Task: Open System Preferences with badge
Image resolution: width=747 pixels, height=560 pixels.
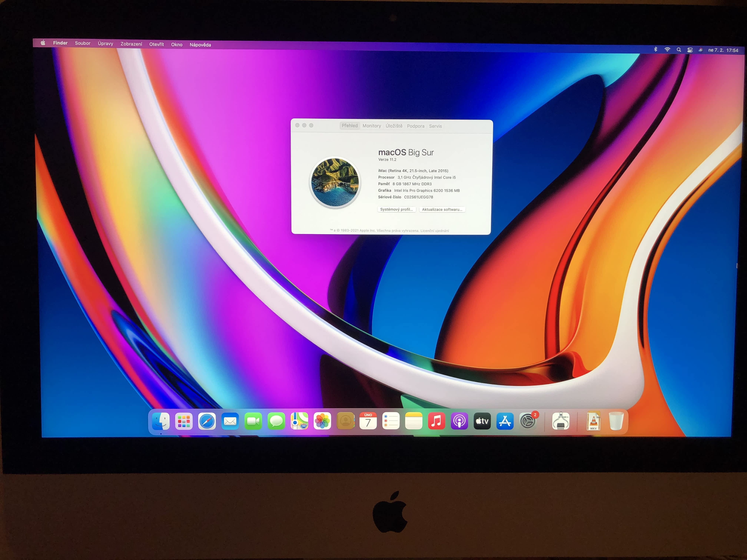Action: [x=528, y=421]
